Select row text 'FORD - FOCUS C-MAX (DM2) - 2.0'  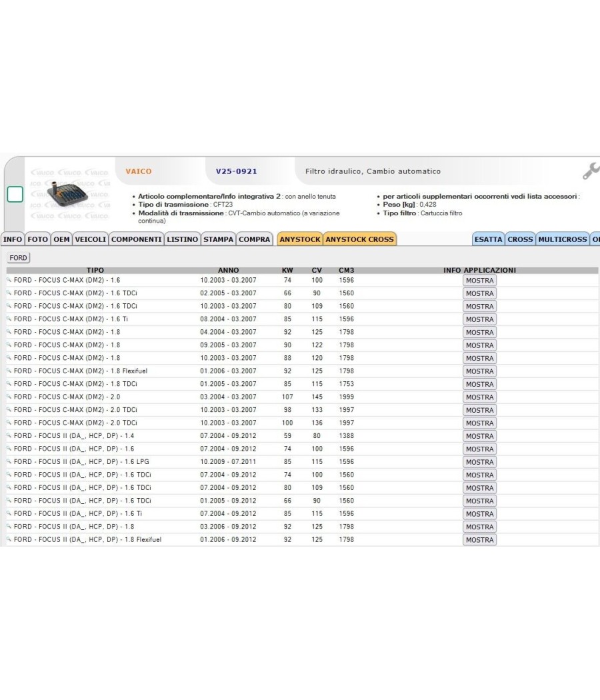67,397
